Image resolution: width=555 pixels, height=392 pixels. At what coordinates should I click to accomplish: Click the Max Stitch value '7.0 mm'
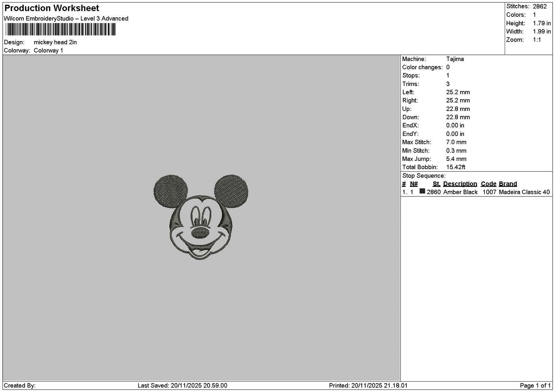(x=456, y=142)
